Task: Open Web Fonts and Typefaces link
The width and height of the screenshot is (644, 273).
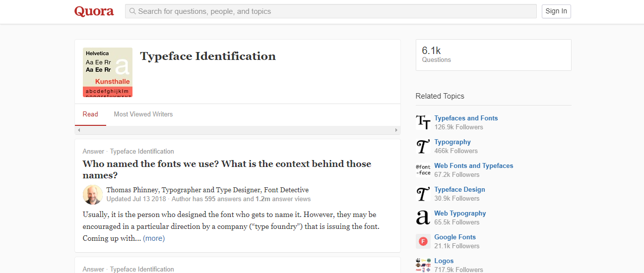Action: coord(474,165)
